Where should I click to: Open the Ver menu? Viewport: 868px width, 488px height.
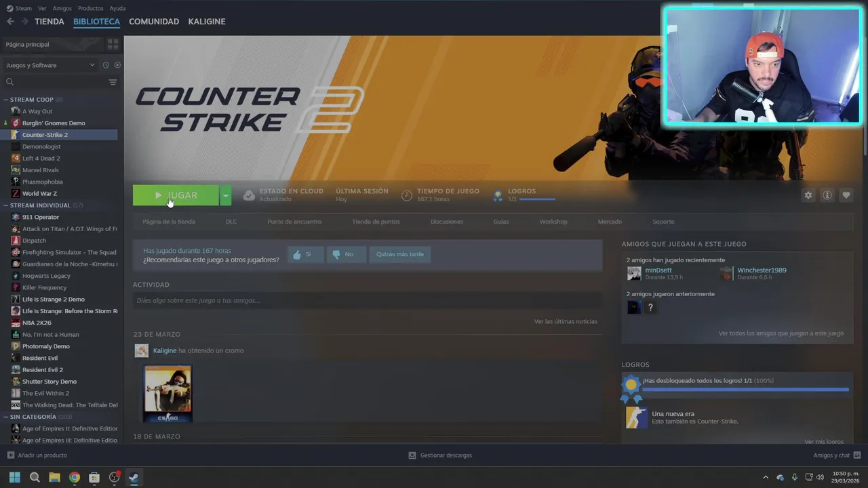[x=42, y=8]
